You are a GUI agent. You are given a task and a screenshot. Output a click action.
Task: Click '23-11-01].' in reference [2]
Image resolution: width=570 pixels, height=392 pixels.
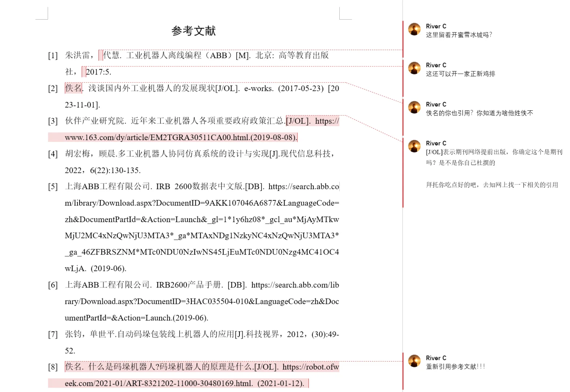pos(82,105)
